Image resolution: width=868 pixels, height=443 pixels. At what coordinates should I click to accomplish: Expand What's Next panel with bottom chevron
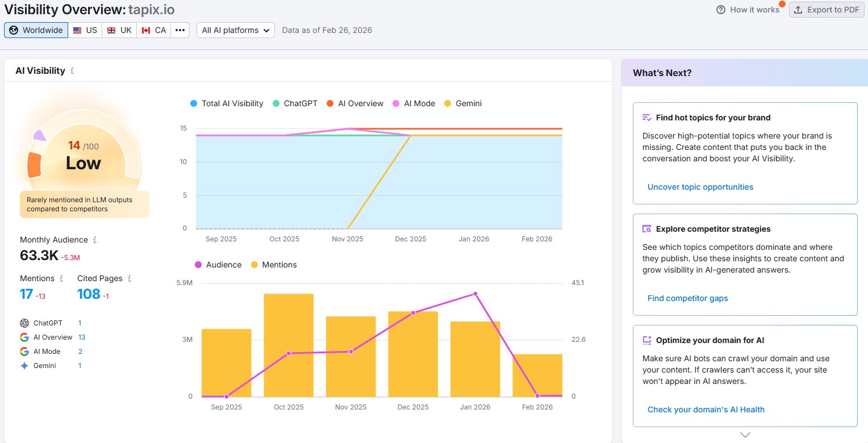coord(745,434)
